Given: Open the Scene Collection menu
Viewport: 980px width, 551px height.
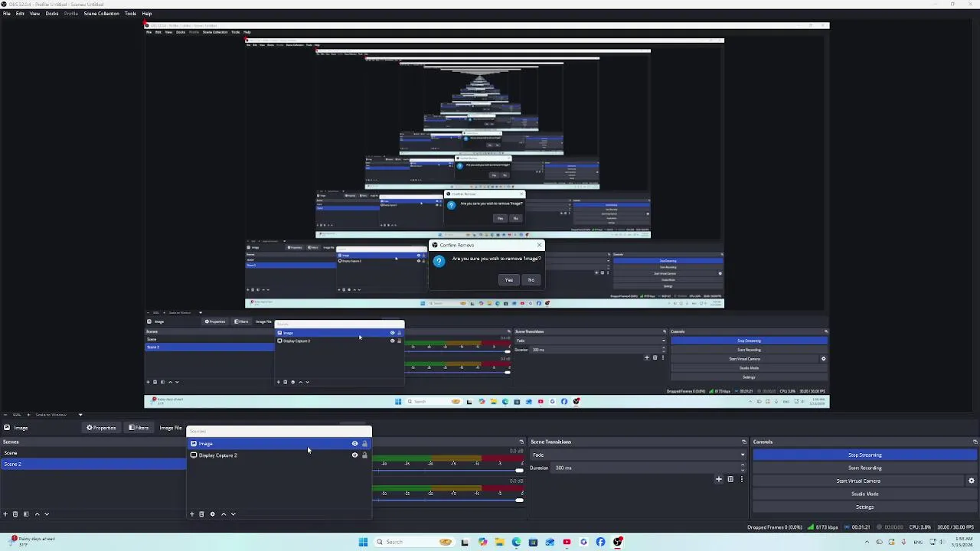Looking at the screenshot, I should (101, 14).
